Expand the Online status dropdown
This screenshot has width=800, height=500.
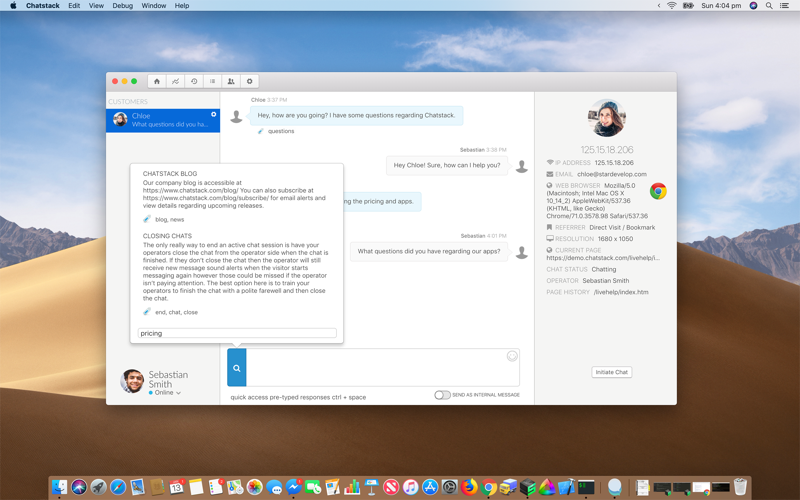point(167,393)
